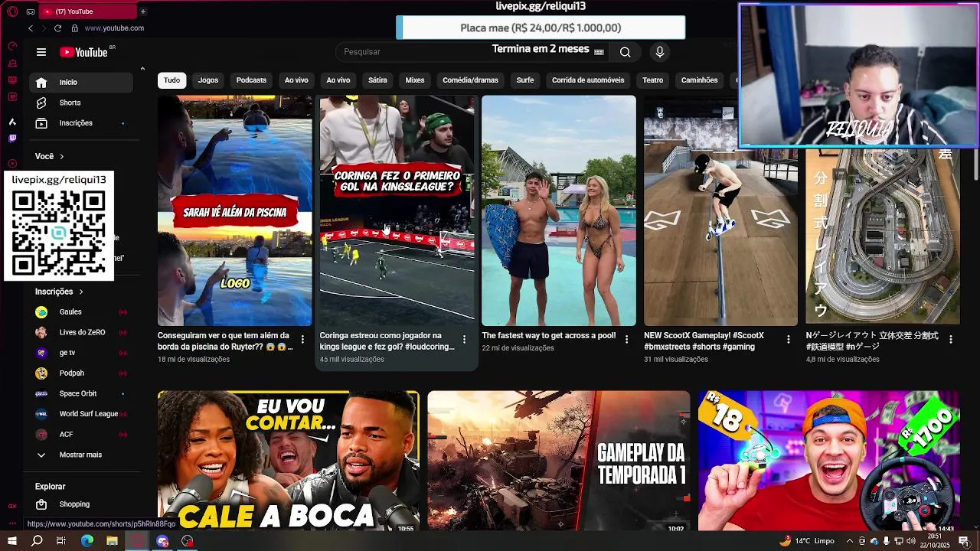980x551 pixels.
Task: Open the Podpah subscription channel
Action: click(80, 373)
